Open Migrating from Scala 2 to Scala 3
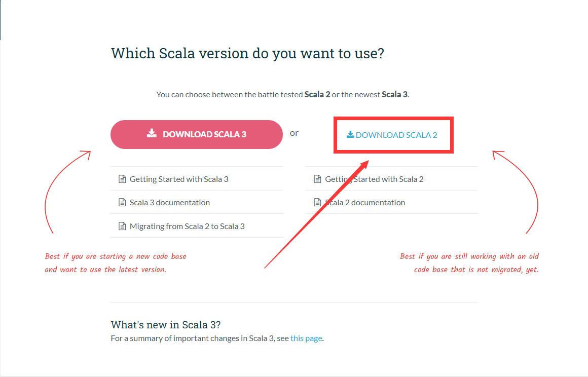This screenshot has height=377, width=588. click(188, 225)
